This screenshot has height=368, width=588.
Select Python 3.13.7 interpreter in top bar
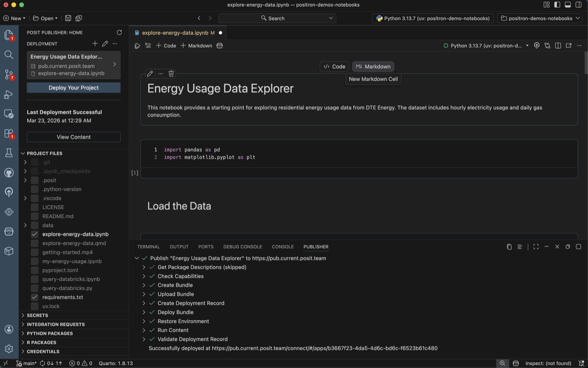point(433,18)
